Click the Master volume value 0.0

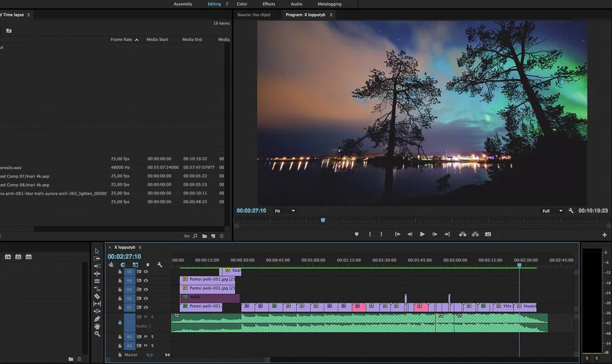click(149, 355)
